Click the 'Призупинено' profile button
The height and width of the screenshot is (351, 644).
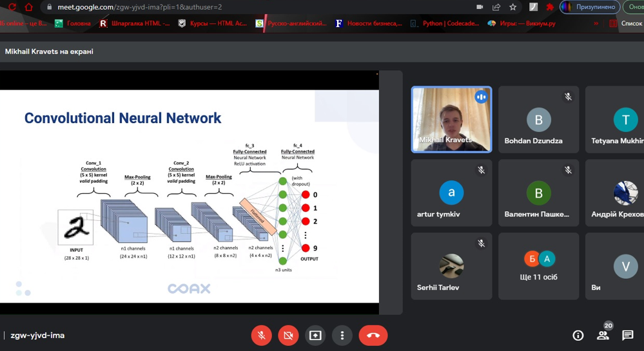[590, 7]
